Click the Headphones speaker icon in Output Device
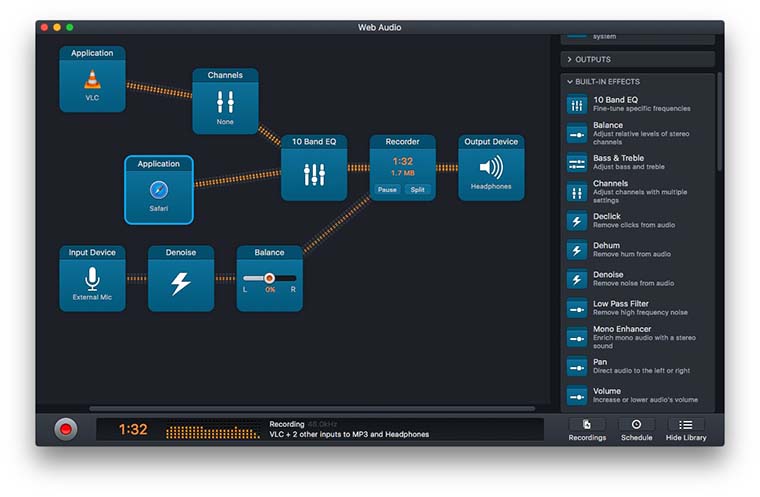 (491, 167)
